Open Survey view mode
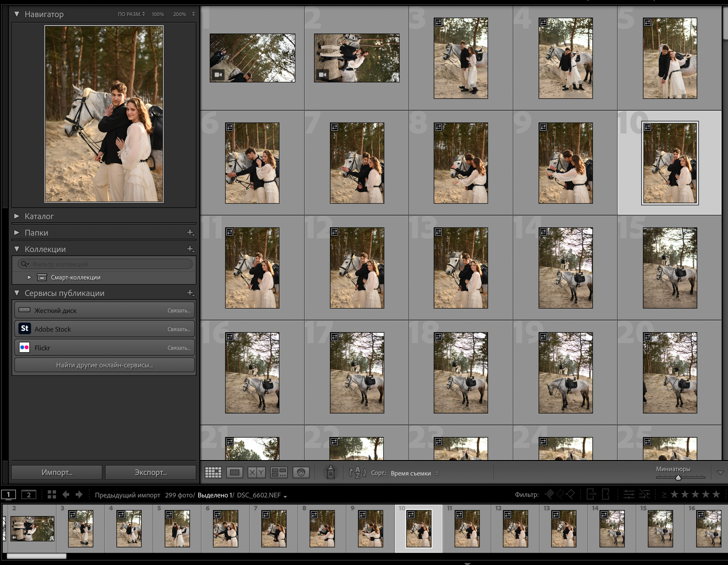The image size is (728, 565). point(279,472)
